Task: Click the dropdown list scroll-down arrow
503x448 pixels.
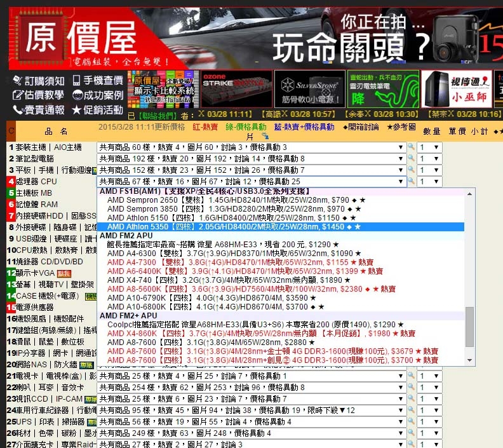Action: tap(469, 360)
